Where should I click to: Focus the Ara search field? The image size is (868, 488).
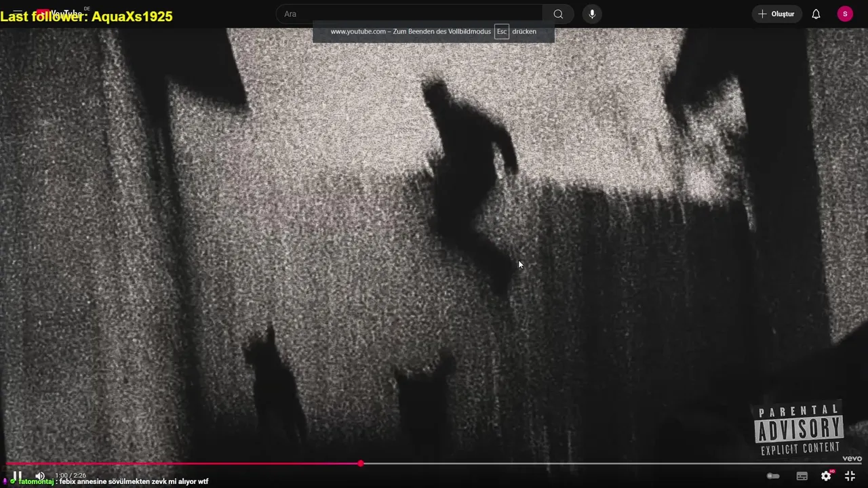click(409, 14)
